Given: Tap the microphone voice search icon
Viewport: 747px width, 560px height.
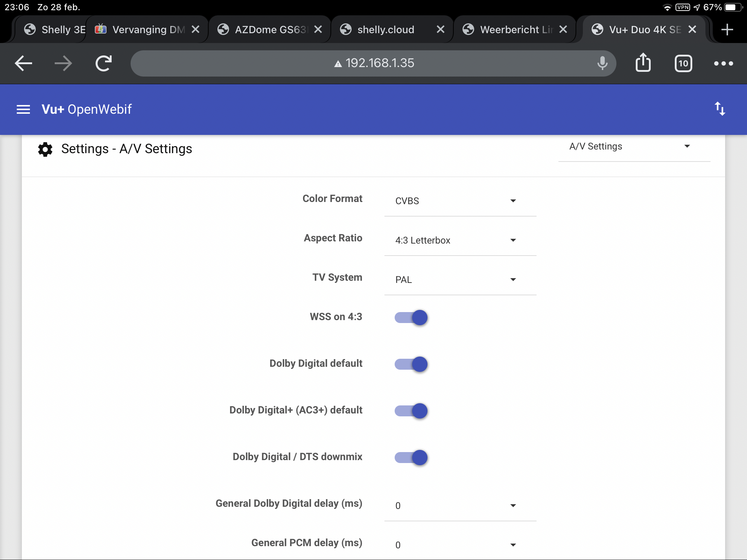Looking at the screenshot, I should [602, 63].
